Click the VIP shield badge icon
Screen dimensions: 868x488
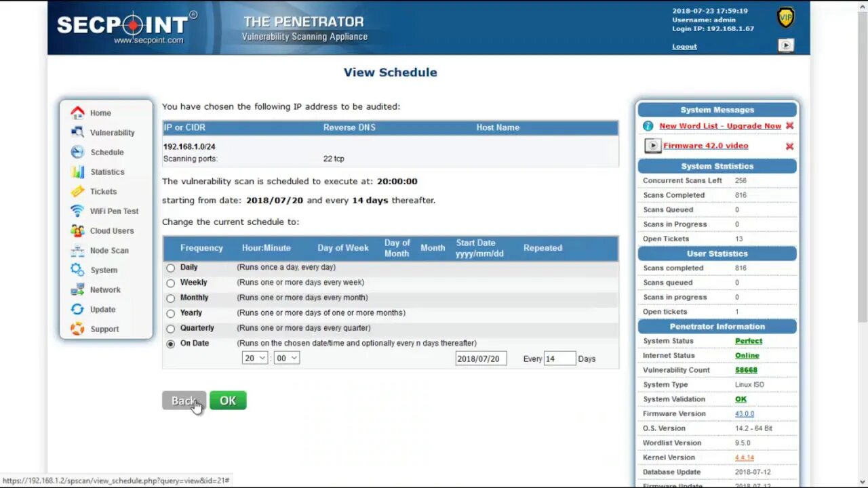785,18
